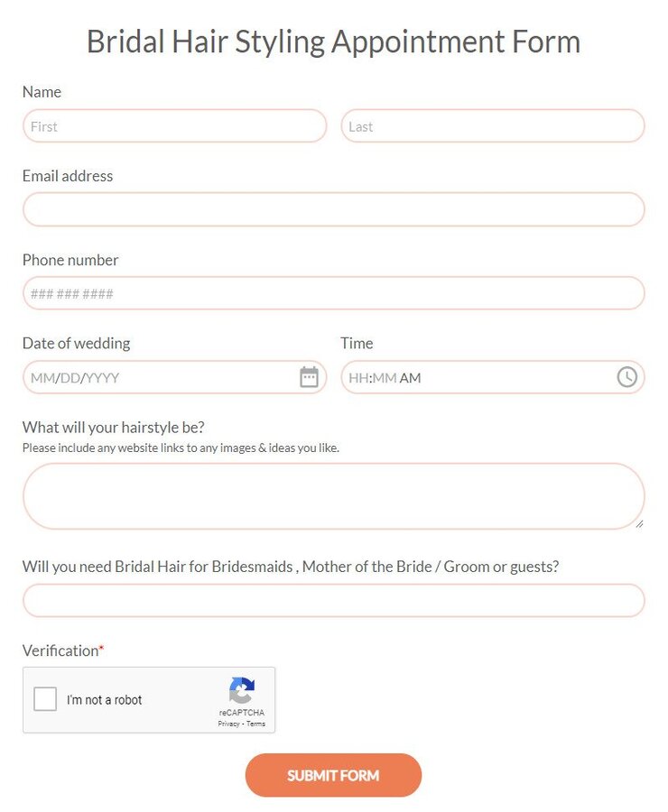Screen dimensions: 668x812
Task: Click the hairstyle images hint text
Action: (x=181, y=448)
